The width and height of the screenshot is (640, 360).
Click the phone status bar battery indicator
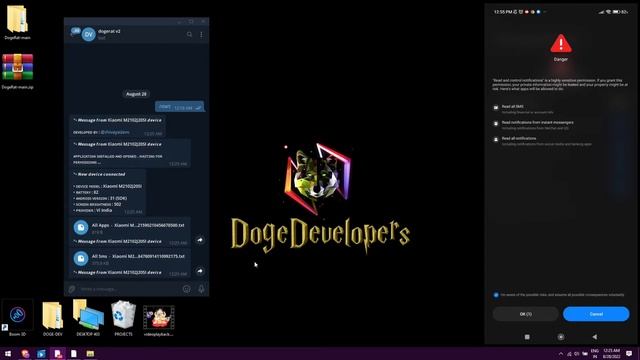click(x=620, y=12)
